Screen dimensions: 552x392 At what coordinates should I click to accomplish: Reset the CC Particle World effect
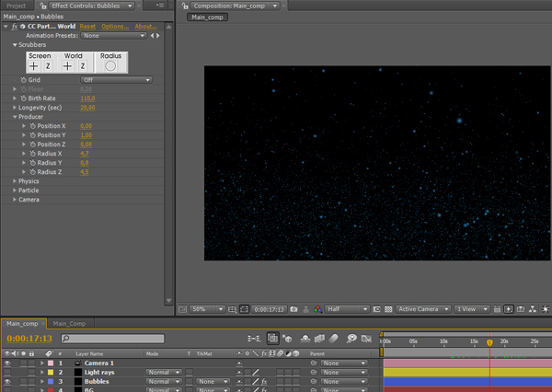(87, 27)
